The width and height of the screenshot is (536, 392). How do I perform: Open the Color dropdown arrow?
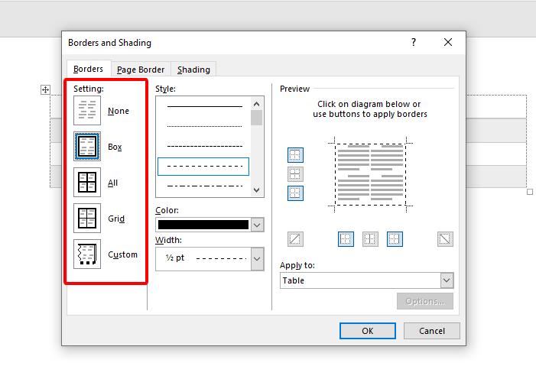[258, 225]
